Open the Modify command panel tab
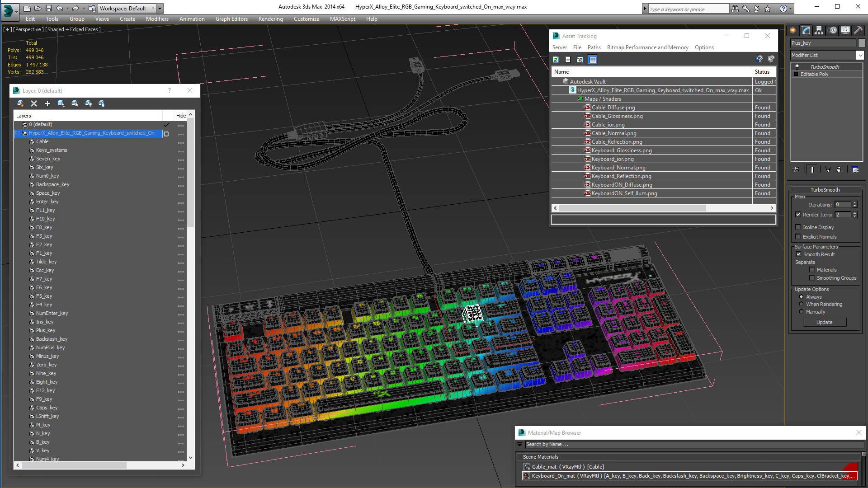The width and height of the screenshot is (868, 488). 806,30
